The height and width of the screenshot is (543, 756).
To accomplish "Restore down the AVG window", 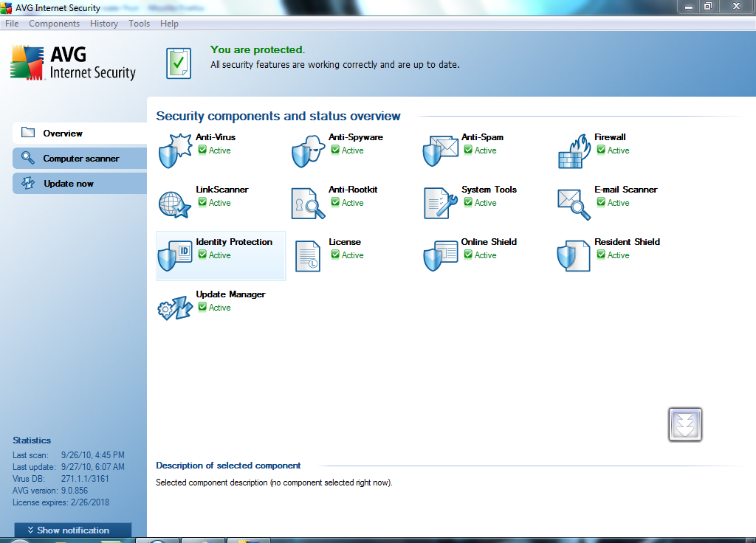I will point(708,6).
